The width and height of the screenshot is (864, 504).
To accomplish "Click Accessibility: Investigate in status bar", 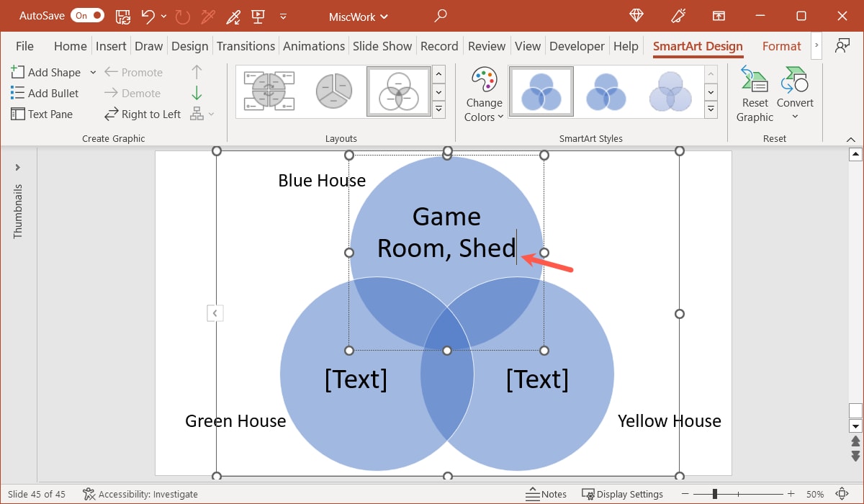I will tap(140, 494).
